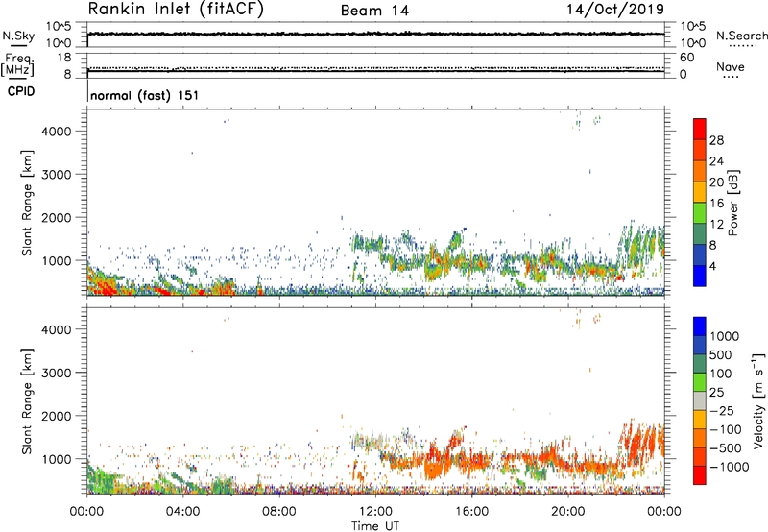Select the '4' power colorbar value

click(713, 267)
